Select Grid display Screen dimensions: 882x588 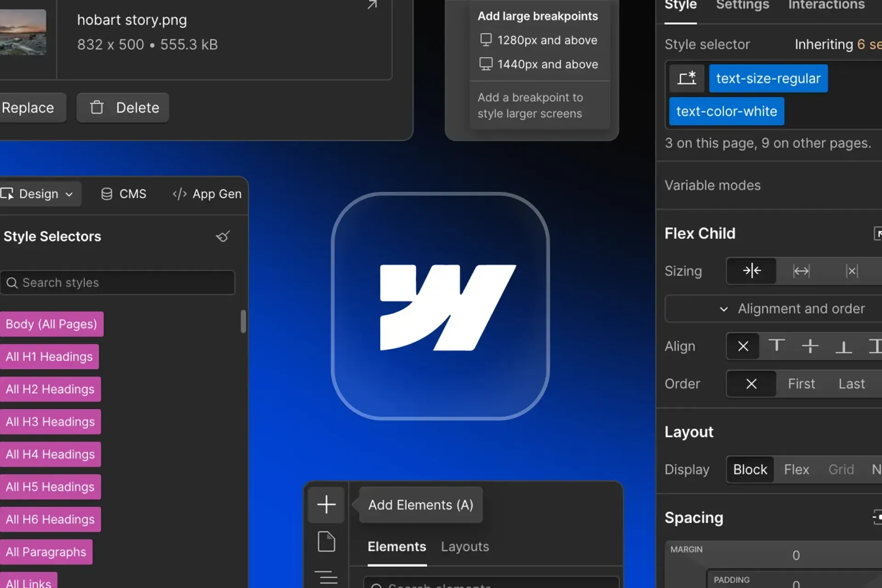[841, 469]
